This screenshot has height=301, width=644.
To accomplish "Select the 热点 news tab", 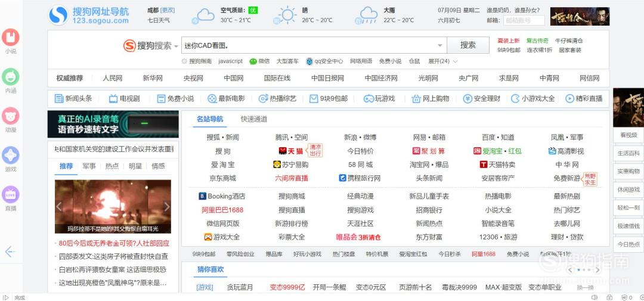I will [112, 166].
